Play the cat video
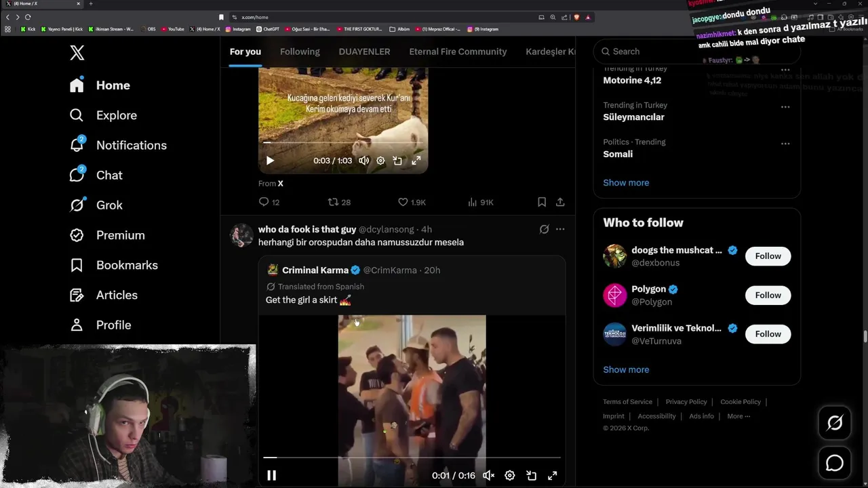Screen dimensions: 868x488 click(270, 161)
